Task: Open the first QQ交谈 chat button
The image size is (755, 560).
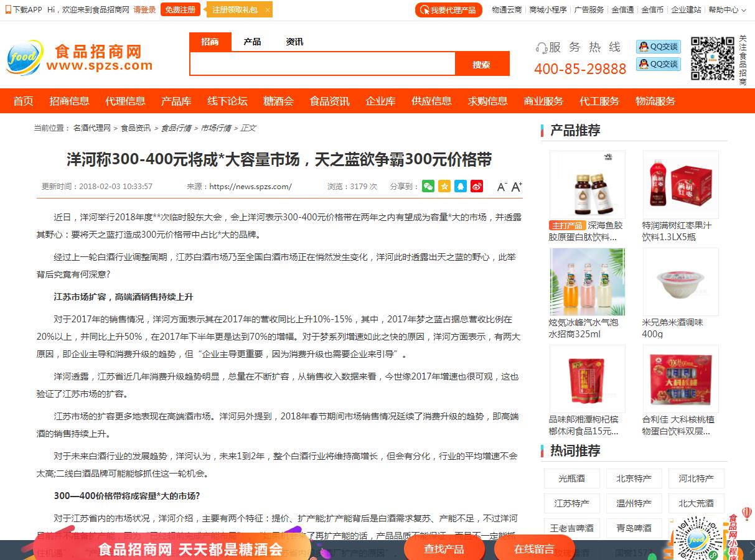Action: coord(658,47)
